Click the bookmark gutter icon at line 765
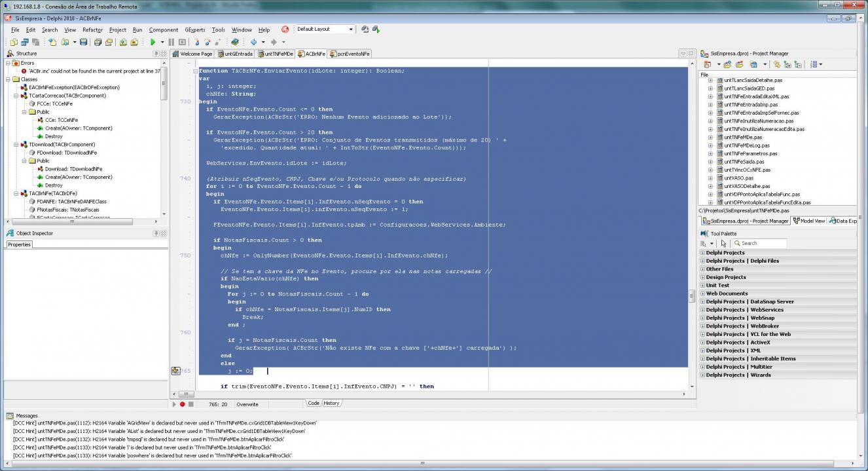The height and width of the screenshot is (471, 868). pyautogui.click(x=175, y=371)
